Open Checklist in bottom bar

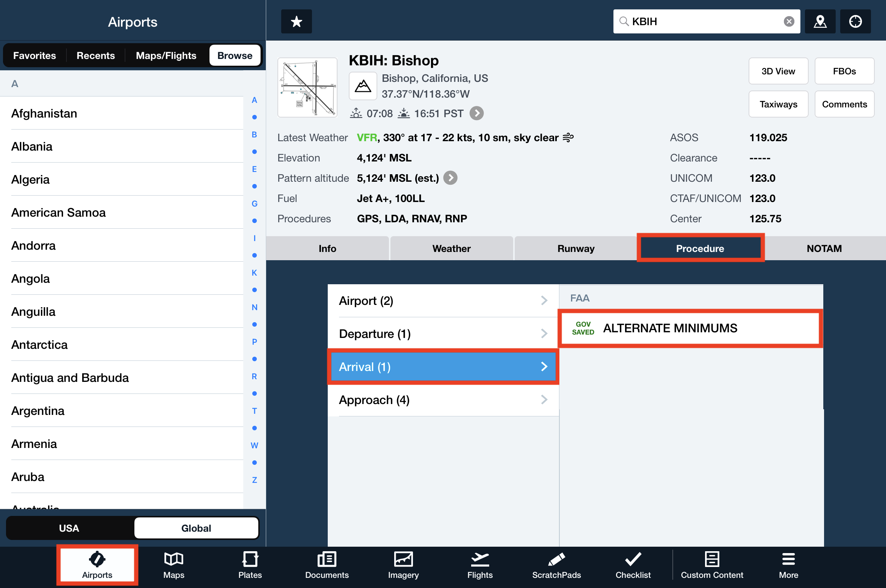[x=633, y=565]
